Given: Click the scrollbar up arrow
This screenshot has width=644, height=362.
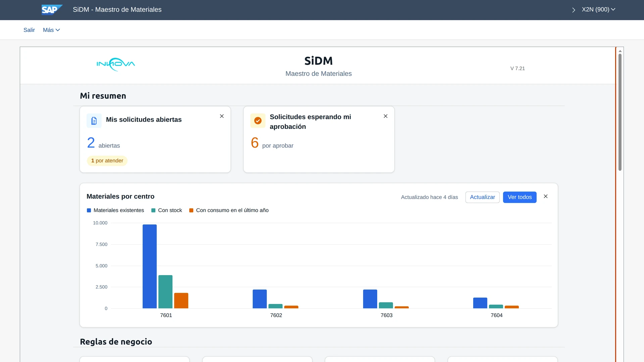Looking at the screenshot, I should pyautogui.click(x=620, y=51).
